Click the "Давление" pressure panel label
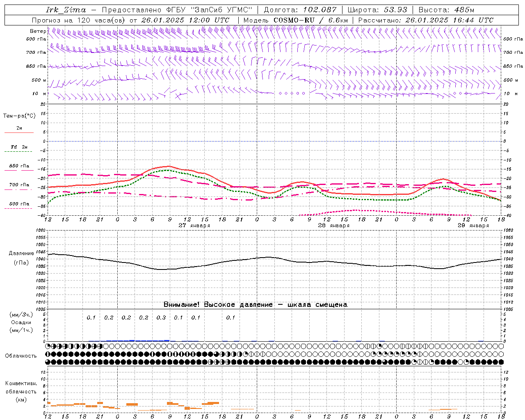525x420 pixels. click(21, 253)
